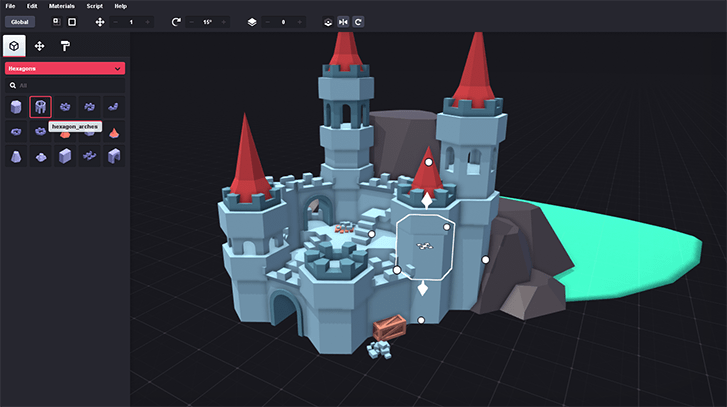Screen dimensions: 727x407
Task: Toggle the Global coordinate mode button
Action: tap(20, 21)
